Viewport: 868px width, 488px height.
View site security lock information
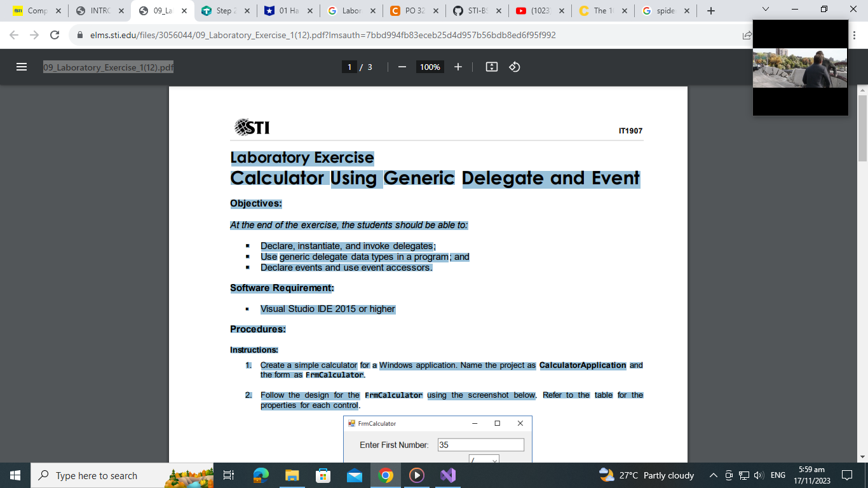point(80,35)
